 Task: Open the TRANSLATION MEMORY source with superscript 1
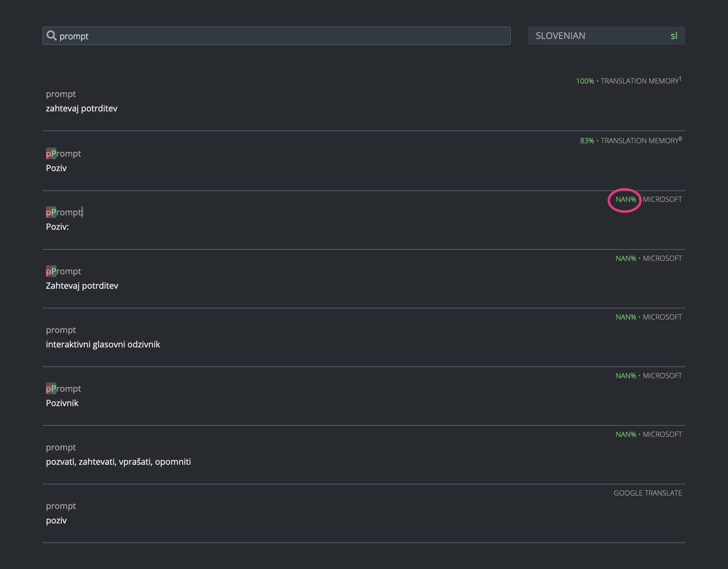[x=639, y=81]
